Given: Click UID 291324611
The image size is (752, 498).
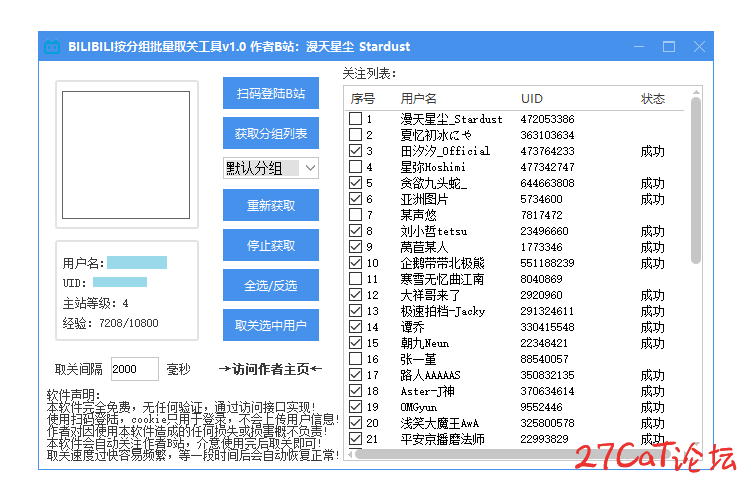Looking at the screenshot, I should 547,311.
